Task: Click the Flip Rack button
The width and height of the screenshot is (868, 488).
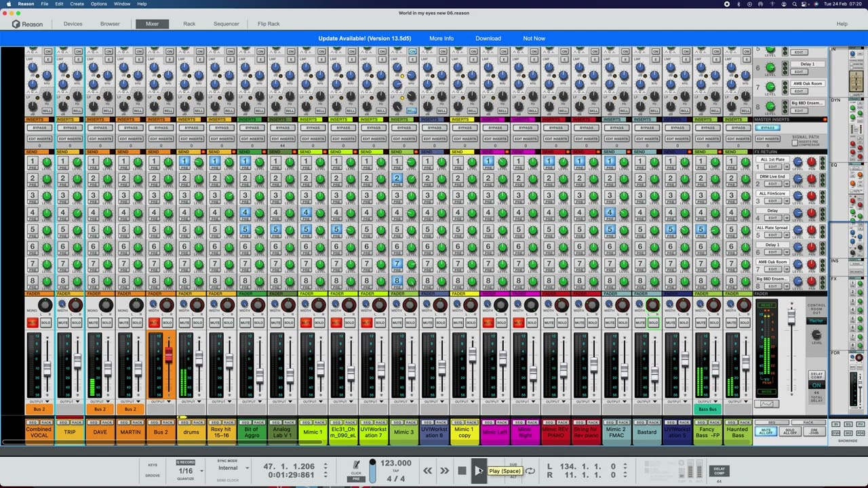Action: pyautogui.click(x=269, y=24)
